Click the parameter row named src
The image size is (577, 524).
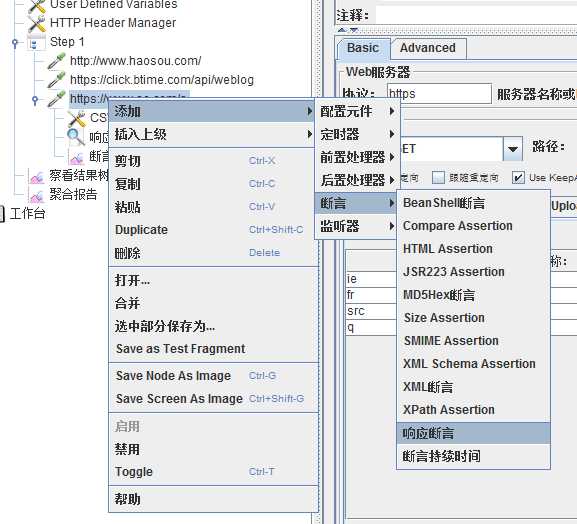(x=372, y=311)
